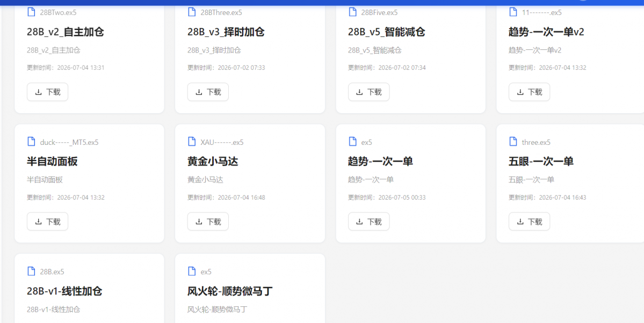Click the update time 2026-07-04 13:31
Screen dimensions: 644x323
tap(81, 67)
